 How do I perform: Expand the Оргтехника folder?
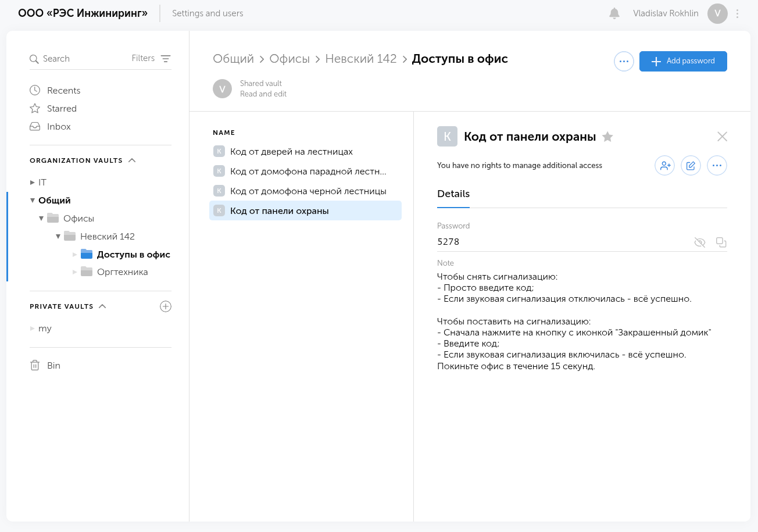(75, 272)
